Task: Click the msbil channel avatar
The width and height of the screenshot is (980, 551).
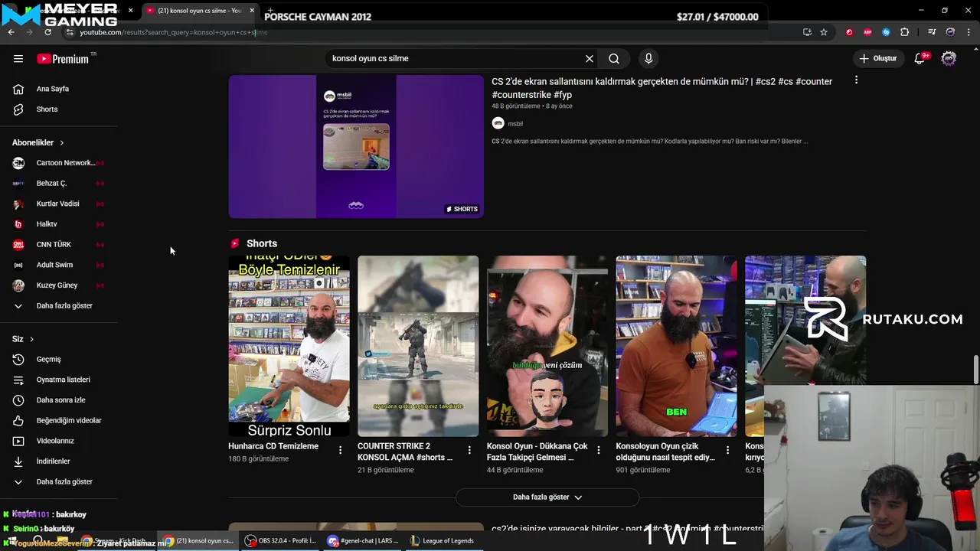Action: pos(498,123)
